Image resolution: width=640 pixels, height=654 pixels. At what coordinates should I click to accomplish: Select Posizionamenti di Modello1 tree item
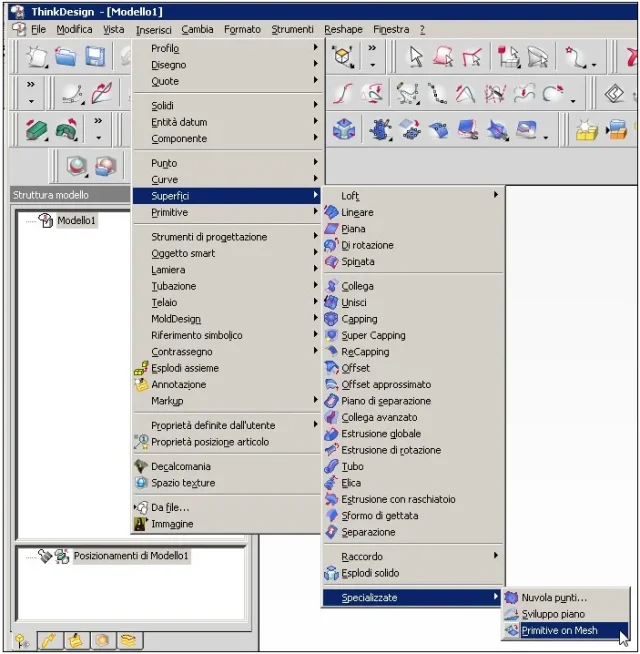(131, 556)
